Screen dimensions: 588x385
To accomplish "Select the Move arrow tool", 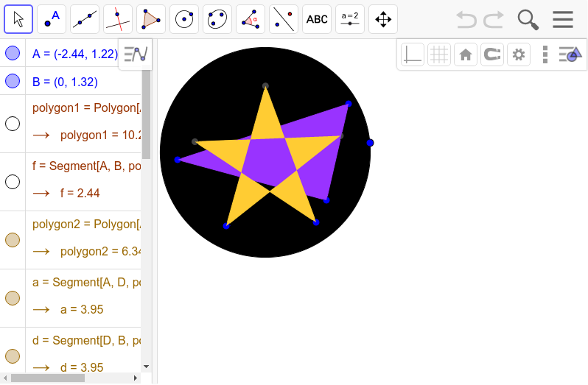I will [x=18, y=19].
